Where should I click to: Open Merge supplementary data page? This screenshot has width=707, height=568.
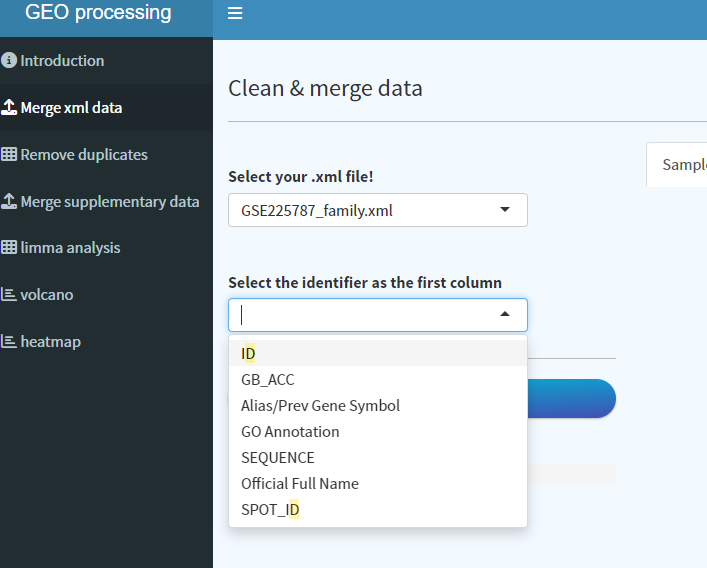tap(106, 201)
